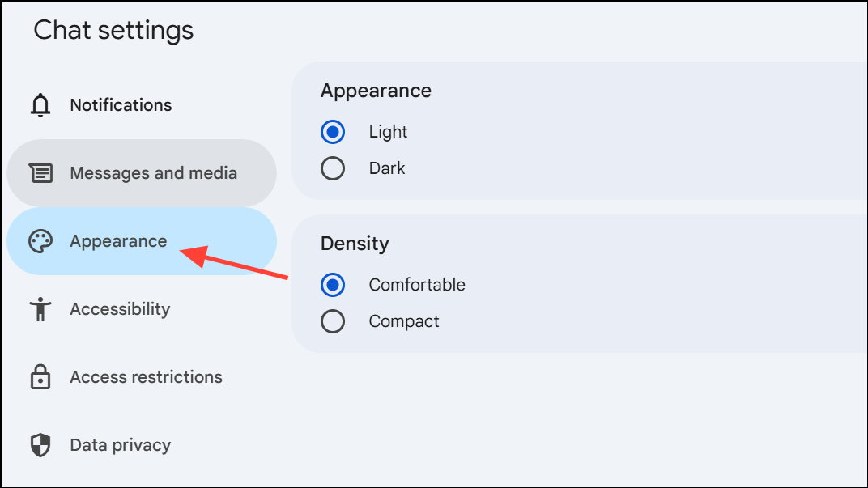Click the Compact label text
The height and width of the screenshot is (488, 868).
click(x=404, y=321)
